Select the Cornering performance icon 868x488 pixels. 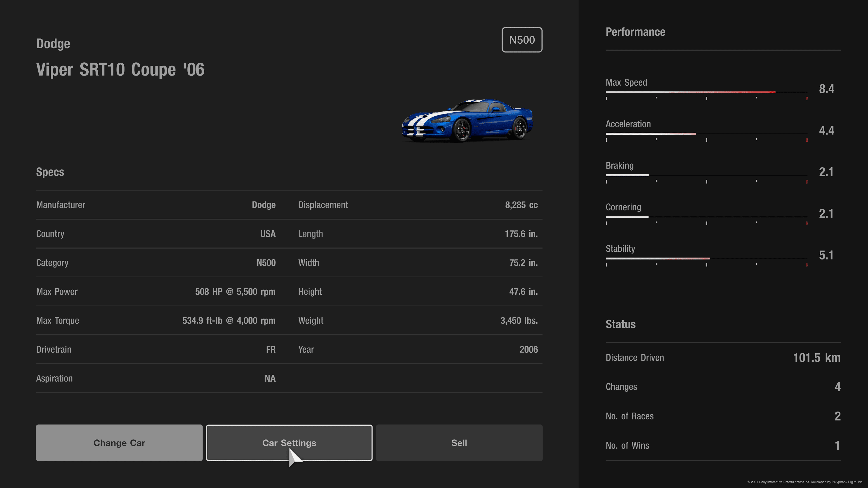pyautogui.click(x=622, y=207)
